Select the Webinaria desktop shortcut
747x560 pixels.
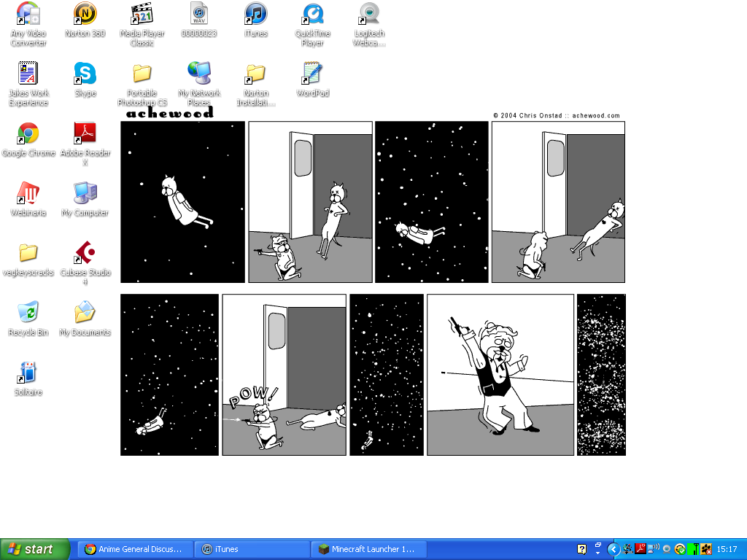(28, 199)
